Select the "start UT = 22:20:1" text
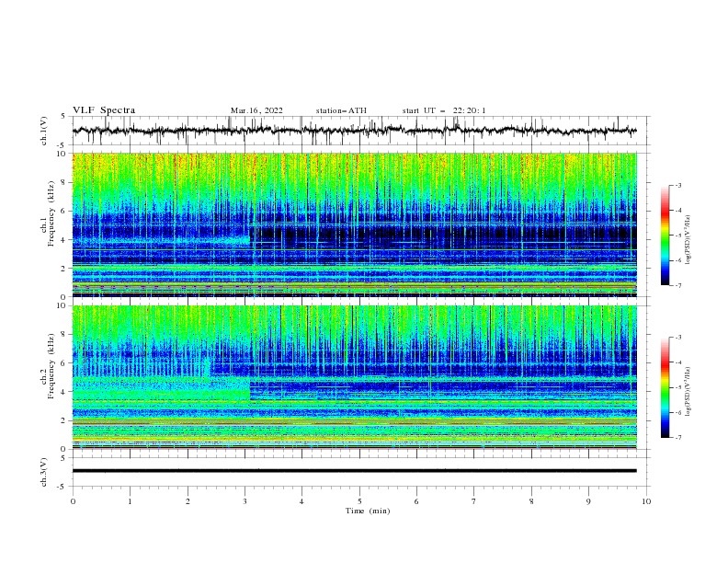Viewport: 728px width, 563px height. click(x=444, y=110)
